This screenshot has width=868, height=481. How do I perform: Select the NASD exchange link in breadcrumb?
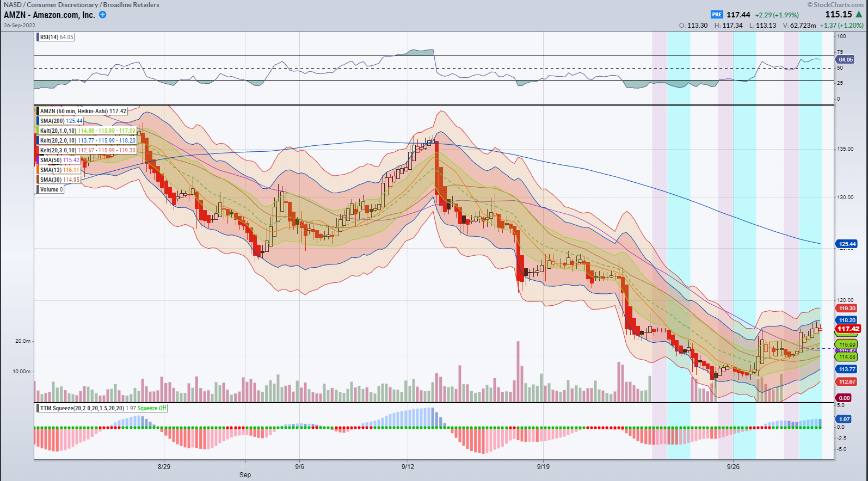coord(13,5)
